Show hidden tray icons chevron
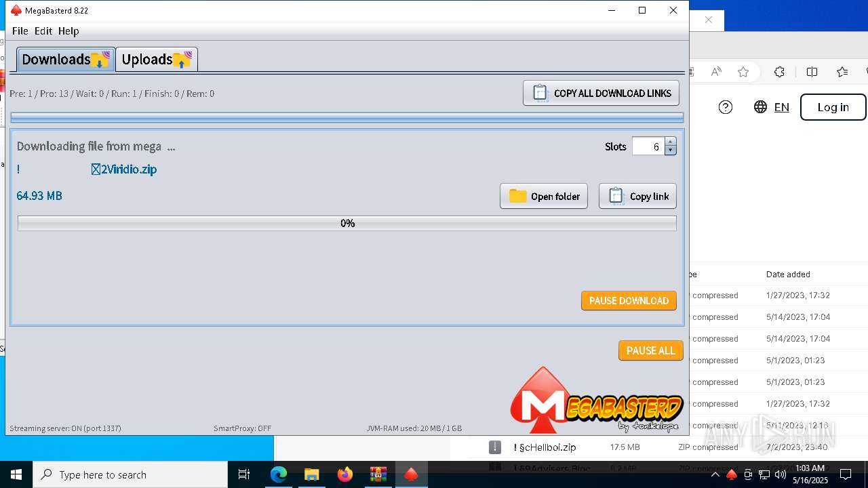This screenshot has width=868, height=488. pyautogui.click(x=715, y=474)
